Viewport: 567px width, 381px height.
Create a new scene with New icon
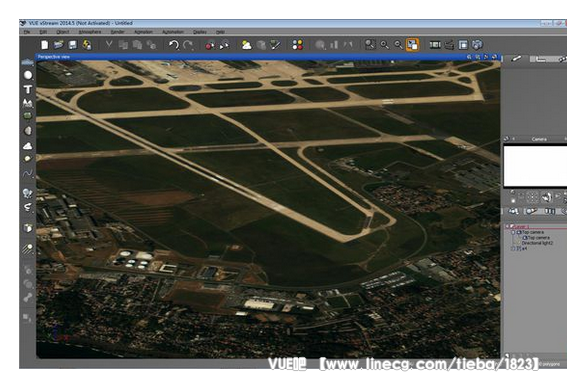(x=44, y=45)
